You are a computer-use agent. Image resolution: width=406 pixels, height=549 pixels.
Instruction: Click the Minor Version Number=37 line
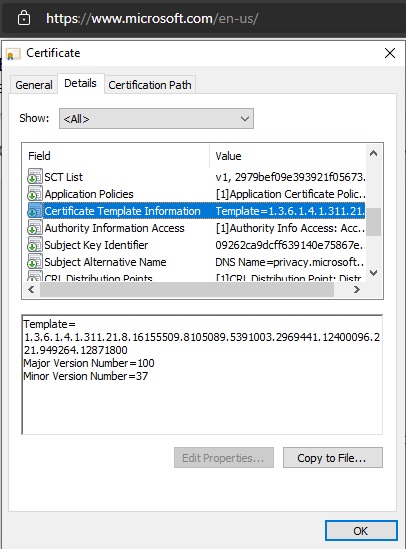coord(86,376)
